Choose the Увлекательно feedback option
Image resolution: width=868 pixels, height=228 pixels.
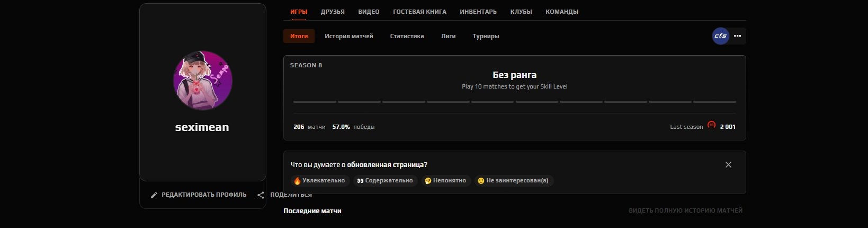click(320, 181)
